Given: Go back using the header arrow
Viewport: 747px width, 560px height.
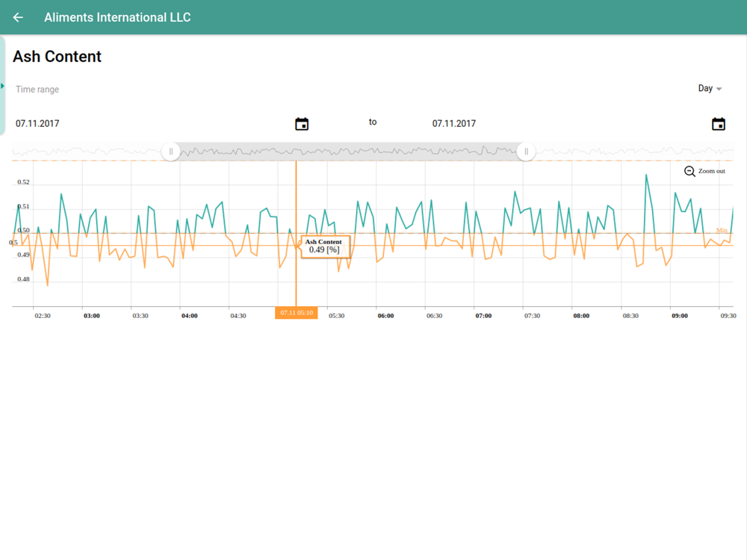Looking at the screenshot, I should [x=18, y=17].
